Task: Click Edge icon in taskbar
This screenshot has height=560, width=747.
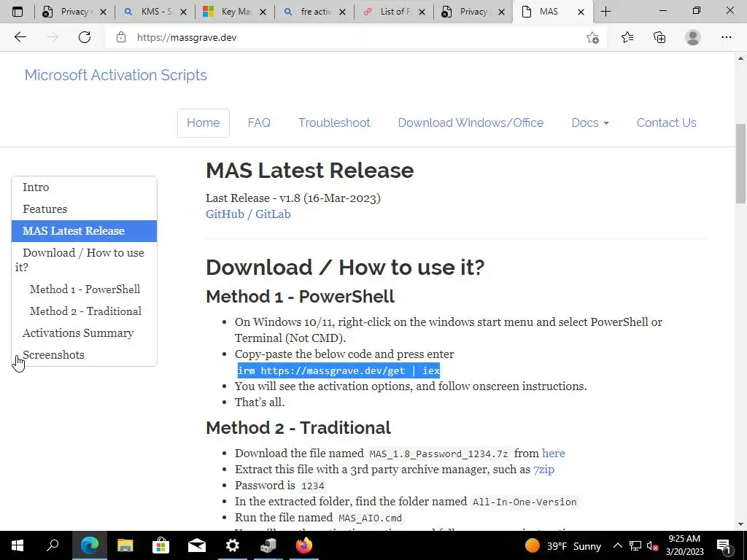Action: tap(89, 545)
